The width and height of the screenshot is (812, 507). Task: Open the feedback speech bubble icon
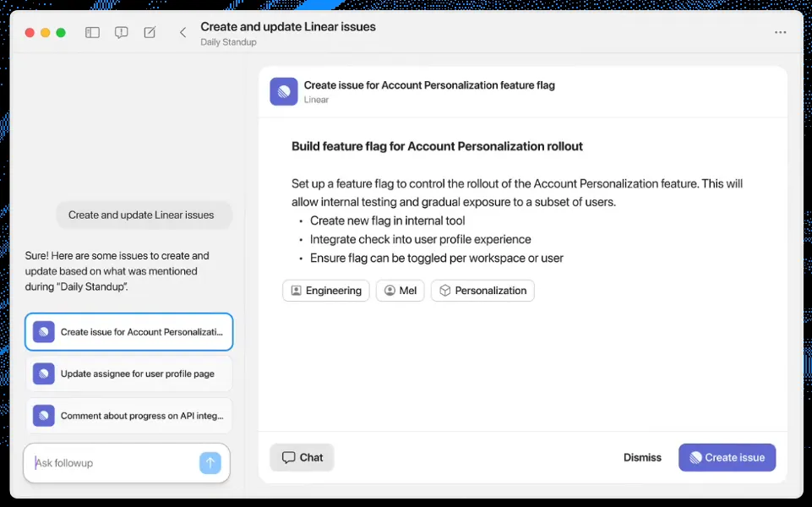pos(122,33)
